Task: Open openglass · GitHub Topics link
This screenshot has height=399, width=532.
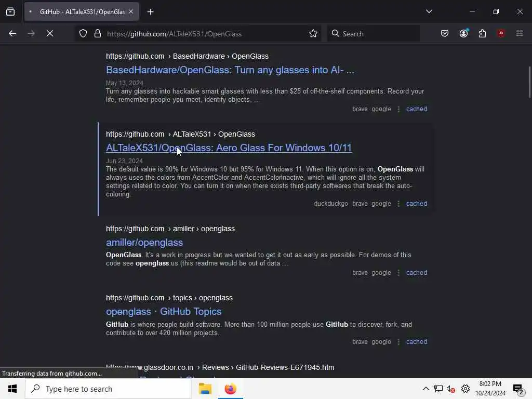Action: point(164,312)
